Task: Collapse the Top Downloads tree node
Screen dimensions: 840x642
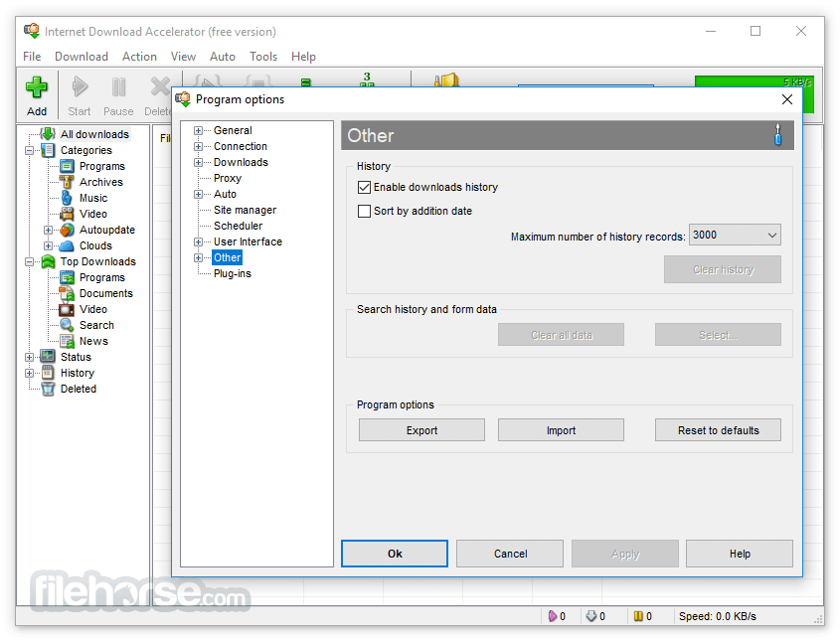Action: click(30, 261)
